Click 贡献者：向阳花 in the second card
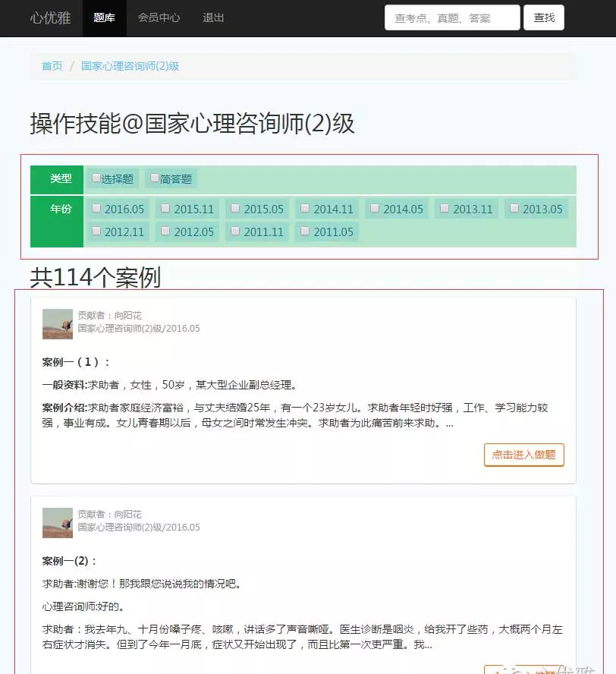This screenshot has height=674, width=616. (109, 514)
